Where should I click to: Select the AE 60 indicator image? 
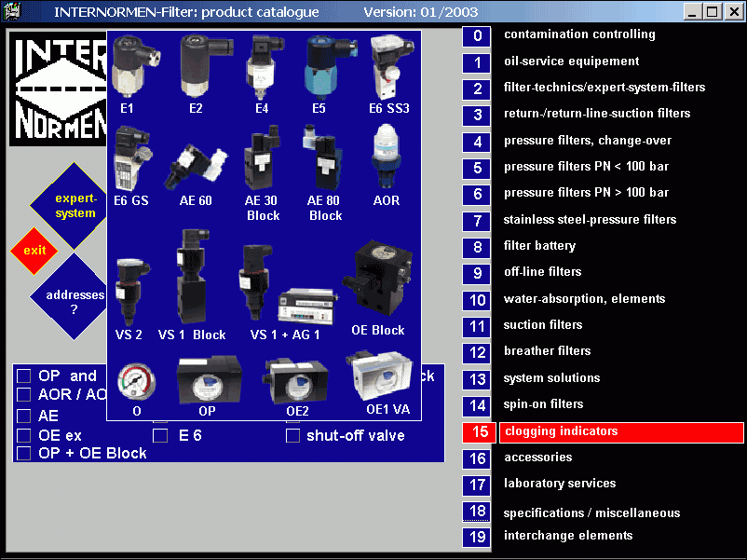[x=196, y=168]
